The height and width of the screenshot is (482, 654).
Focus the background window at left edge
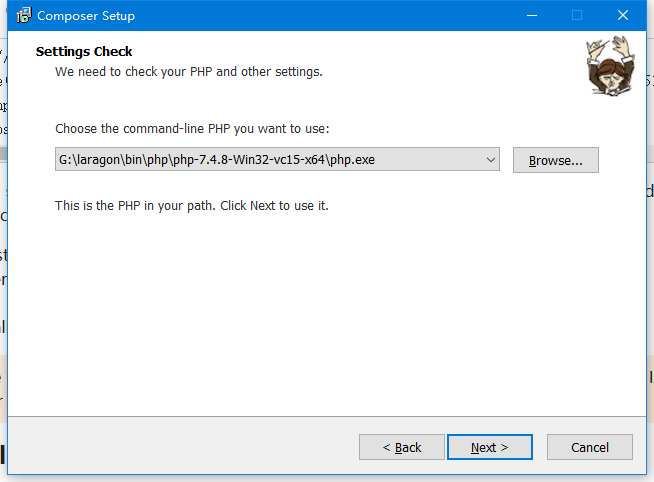3,250
